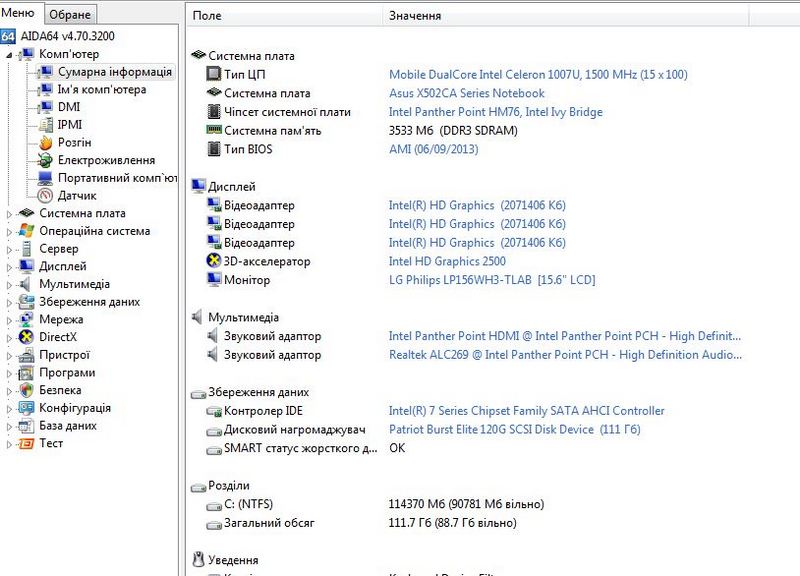800x576 pixels.
Task: Click the Операційна система Windows icon
Action: (27, 231)
